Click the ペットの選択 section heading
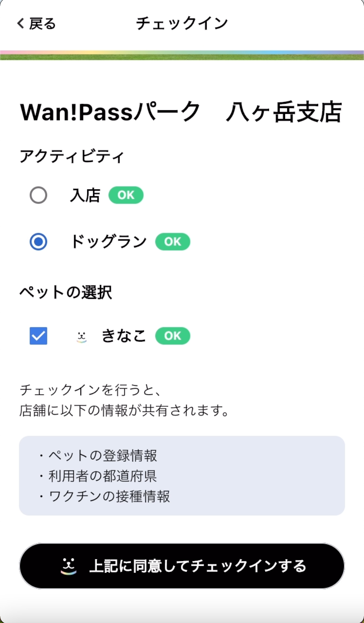Viewport: 364px width, 623px height. [x=66, y=293]
